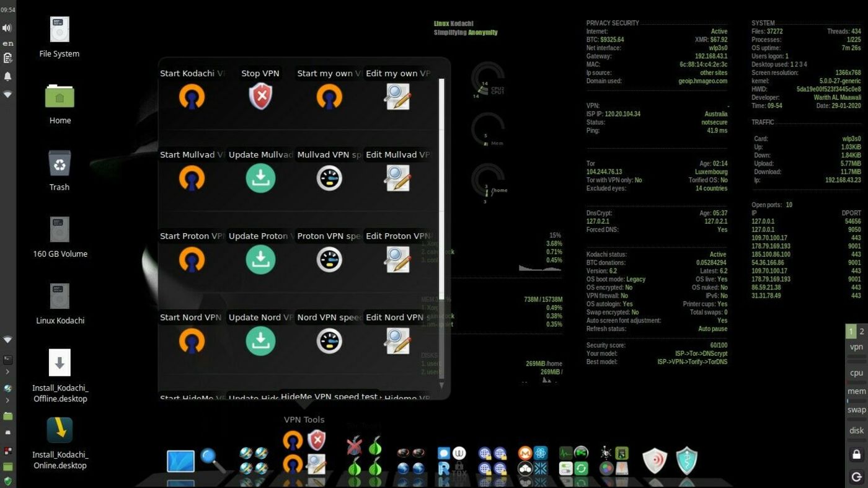The width and height of the screenshot is (868, 488).
Task: Click the Update Proton VPN download icon
Action: pos(260,259)
